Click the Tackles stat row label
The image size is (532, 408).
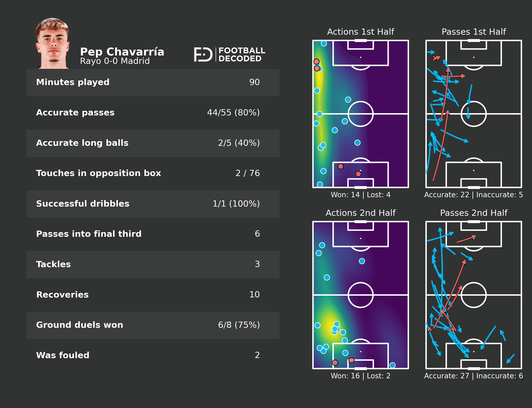pos(53,264)
